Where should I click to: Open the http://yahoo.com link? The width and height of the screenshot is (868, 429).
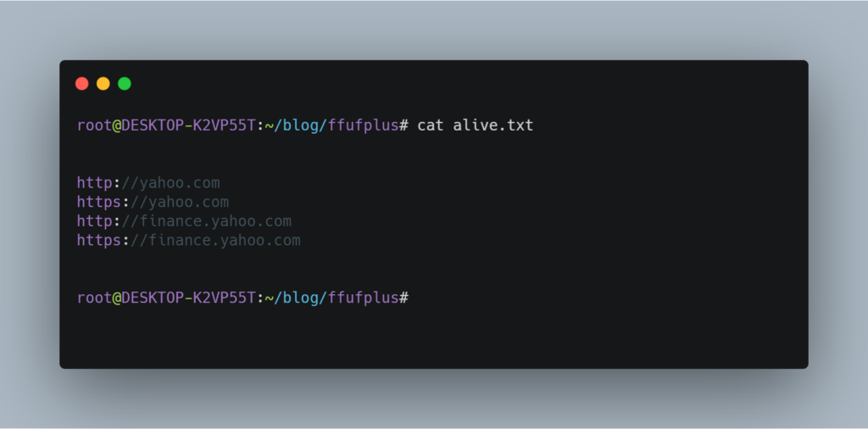(148, 183)
